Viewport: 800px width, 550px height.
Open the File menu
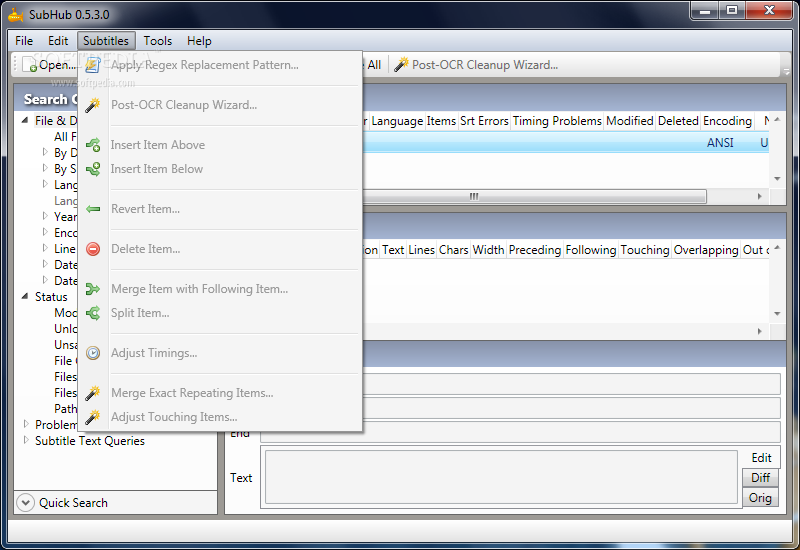tap(24, 41)
